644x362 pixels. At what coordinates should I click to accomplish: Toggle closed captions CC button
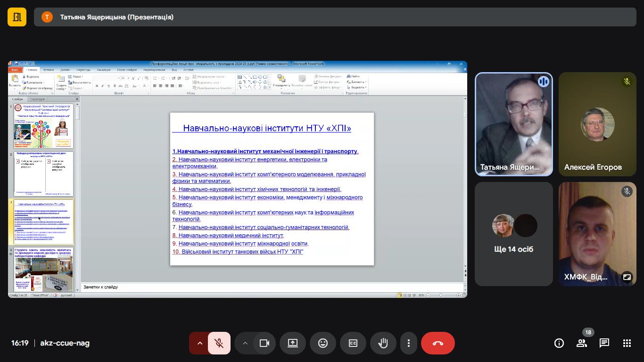(353, 343)
